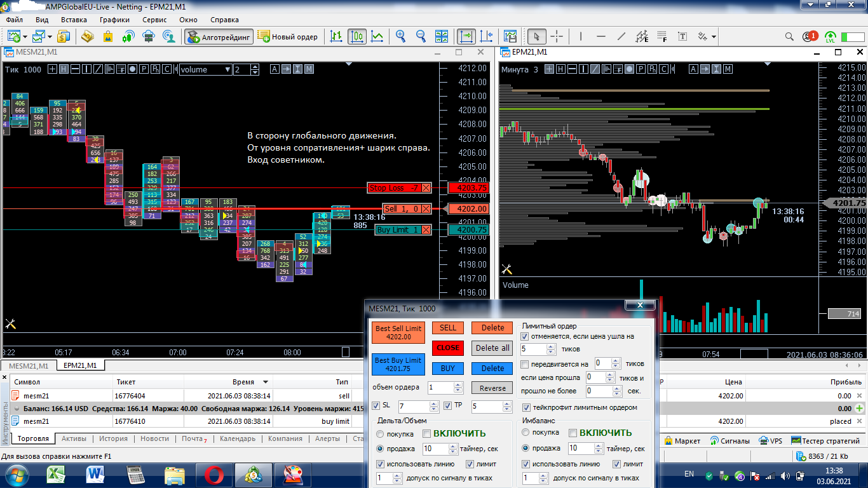The image size is (868, 488).
Task: Select the cursor arrow tool
Action: tap(537, 36)
